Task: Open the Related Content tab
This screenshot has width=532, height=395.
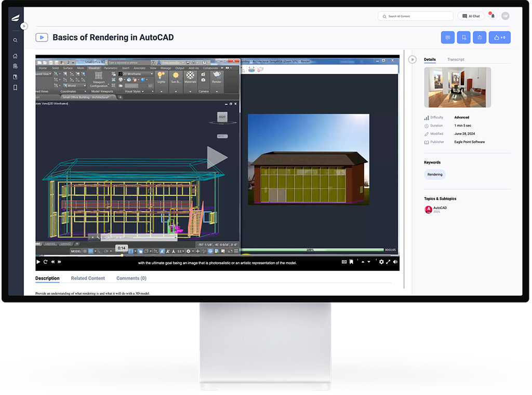Action: pyautogui.click(x=88, y=278)
